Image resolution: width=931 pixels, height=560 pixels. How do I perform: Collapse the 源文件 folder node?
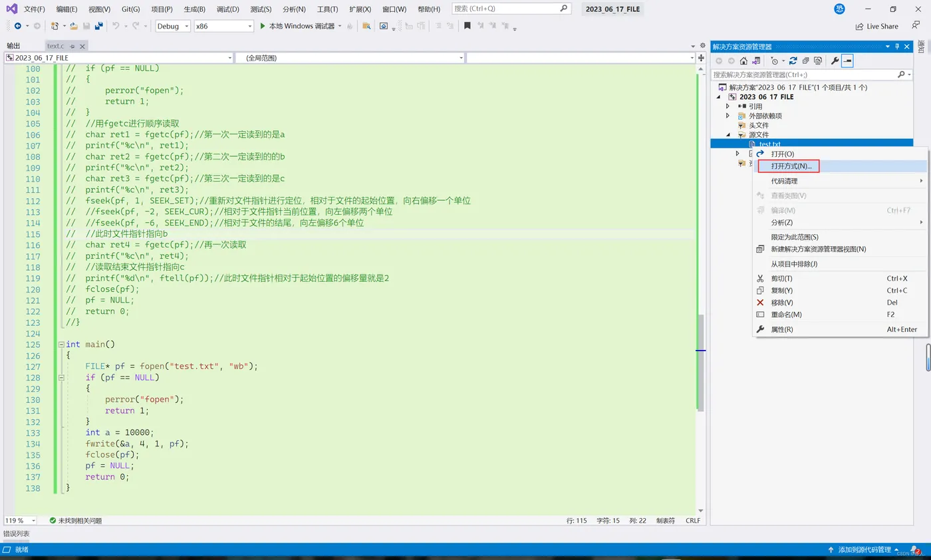click(x=728, y=134)
